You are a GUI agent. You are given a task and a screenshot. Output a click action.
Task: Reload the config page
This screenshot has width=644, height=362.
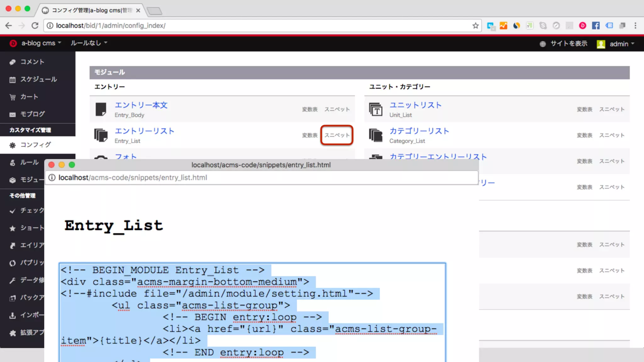(35, 26)
